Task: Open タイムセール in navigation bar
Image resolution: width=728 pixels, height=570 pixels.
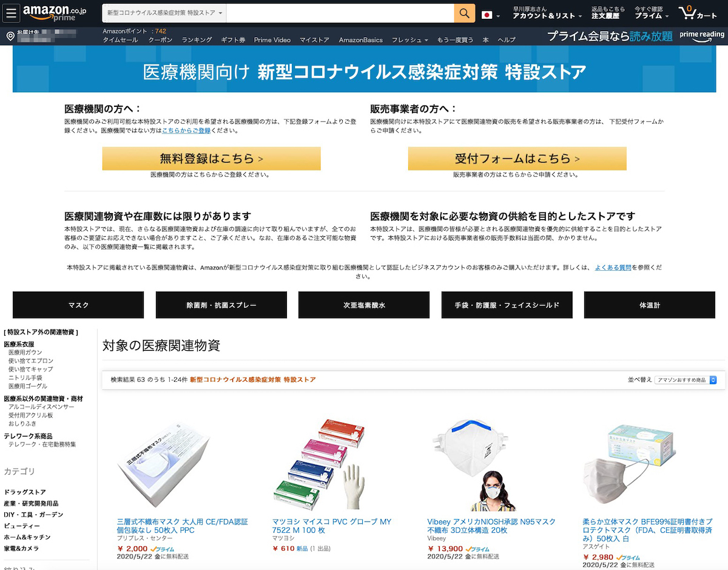Action: 120,40
